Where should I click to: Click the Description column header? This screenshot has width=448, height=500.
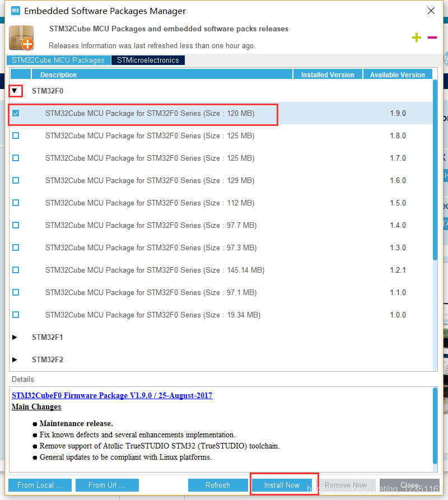click(162, 74)
